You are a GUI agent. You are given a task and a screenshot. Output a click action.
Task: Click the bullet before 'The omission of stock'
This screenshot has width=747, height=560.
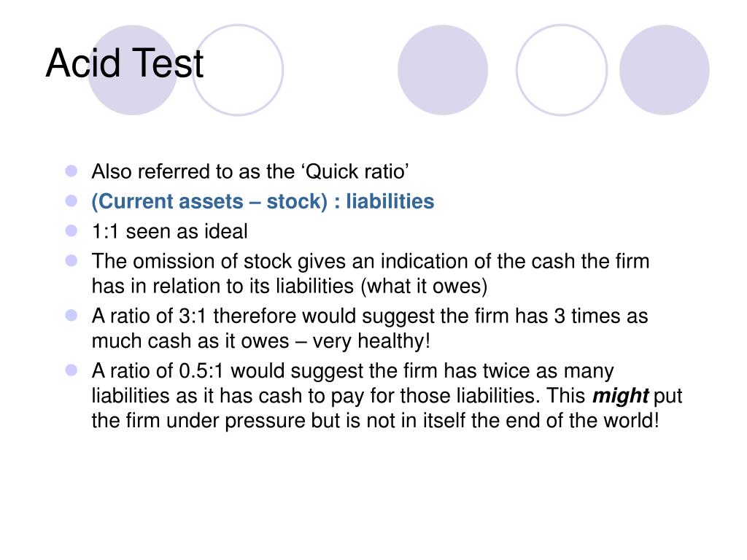[71, 260]
